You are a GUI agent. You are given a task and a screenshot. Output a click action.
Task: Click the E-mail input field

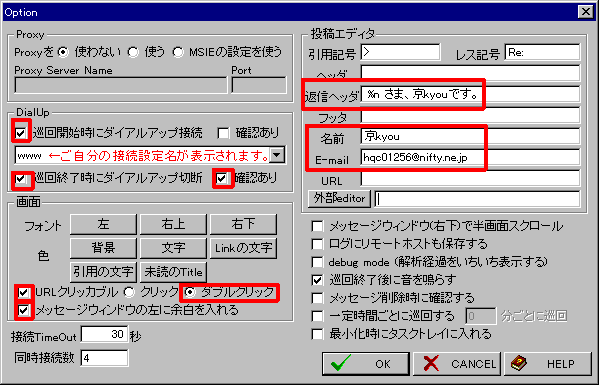pos(470,157)
